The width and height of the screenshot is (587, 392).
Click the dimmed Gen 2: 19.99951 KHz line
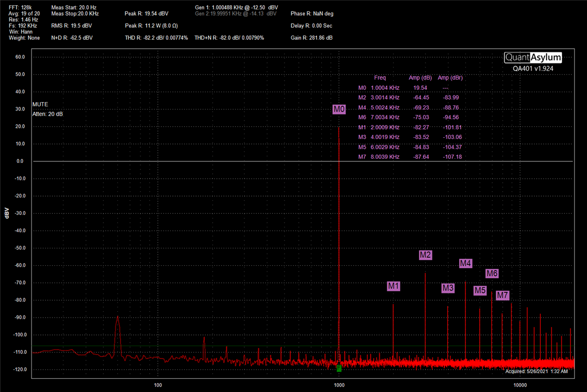(x=236, y=14)
